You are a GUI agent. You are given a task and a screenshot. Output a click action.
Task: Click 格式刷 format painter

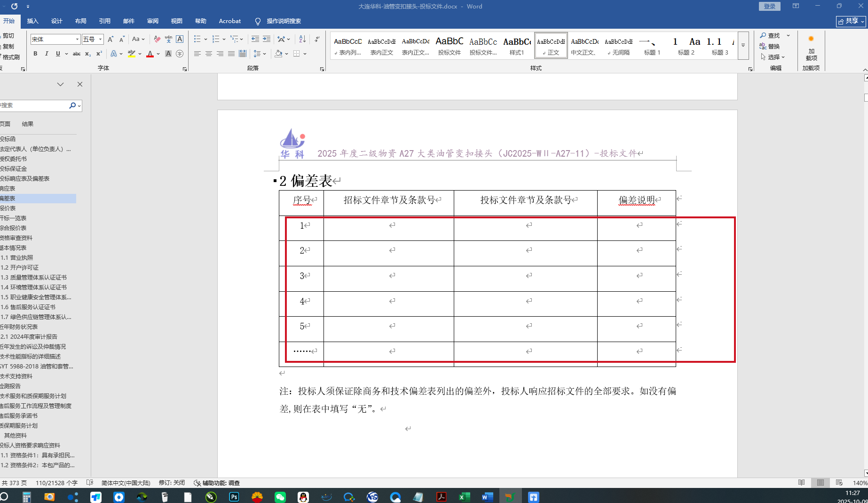pyautogui.click(x=10, y=57)
